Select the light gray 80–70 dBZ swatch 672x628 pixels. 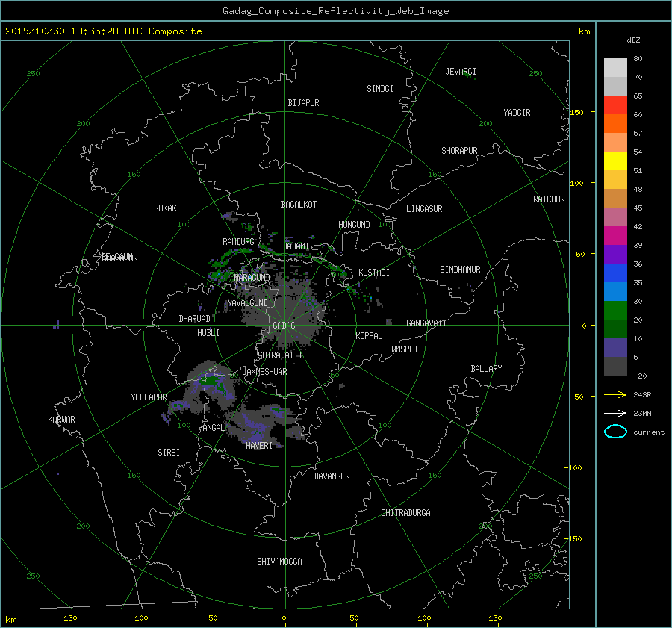615,67
